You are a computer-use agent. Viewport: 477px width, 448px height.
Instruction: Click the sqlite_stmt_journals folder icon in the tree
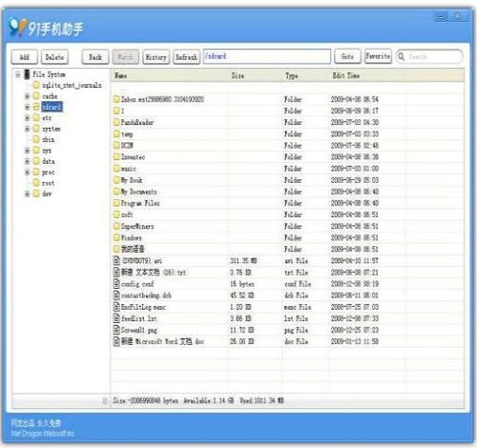pos(36,85)
